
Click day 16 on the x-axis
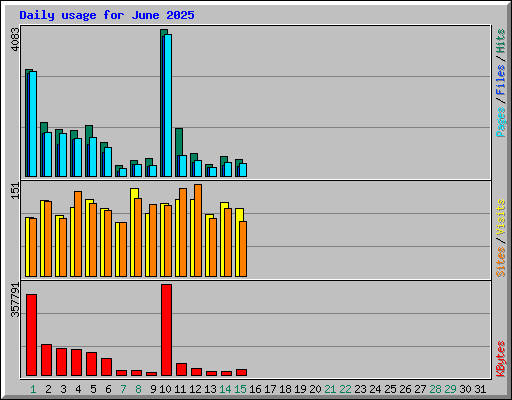[x=255, y=389]
